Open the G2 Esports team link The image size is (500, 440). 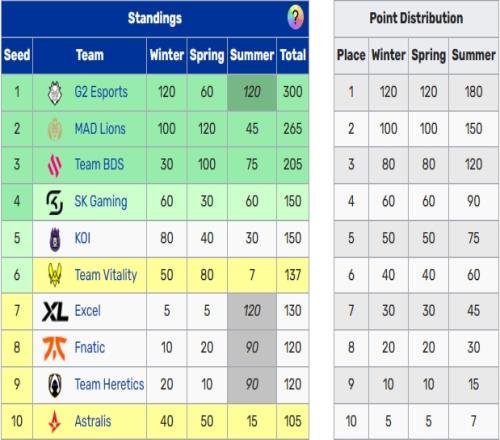pyautogui.click(x=101, y=92)
